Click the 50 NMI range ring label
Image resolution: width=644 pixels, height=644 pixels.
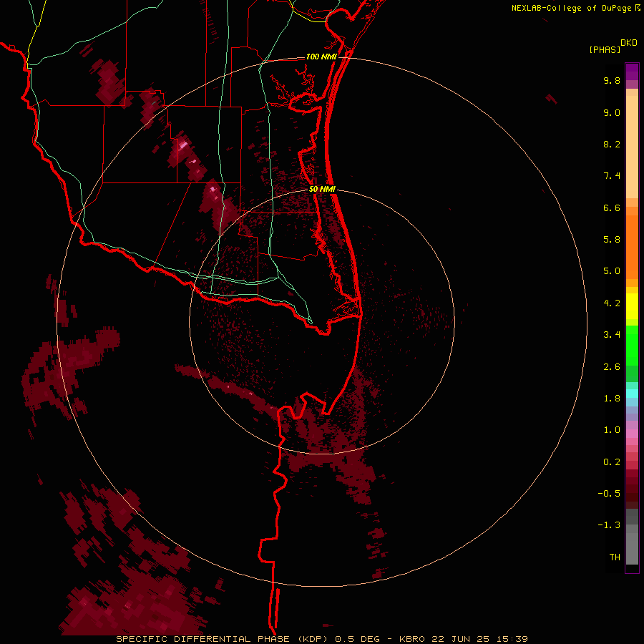[322, 189]
